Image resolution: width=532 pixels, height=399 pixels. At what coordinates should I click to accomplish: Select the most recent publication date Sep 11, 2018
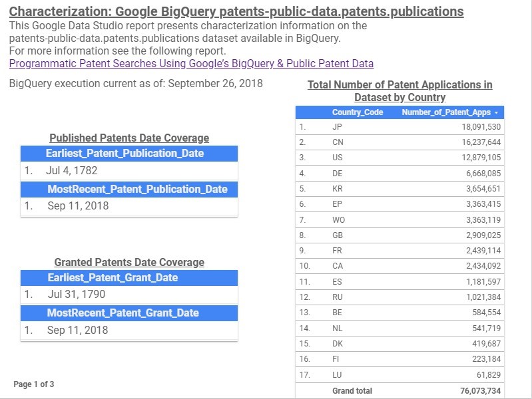click(78, 205)
